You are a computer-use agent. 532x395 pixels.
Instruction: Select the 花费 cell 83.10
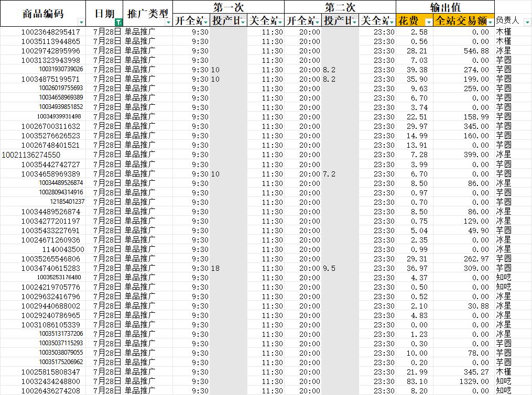(415, 381)
